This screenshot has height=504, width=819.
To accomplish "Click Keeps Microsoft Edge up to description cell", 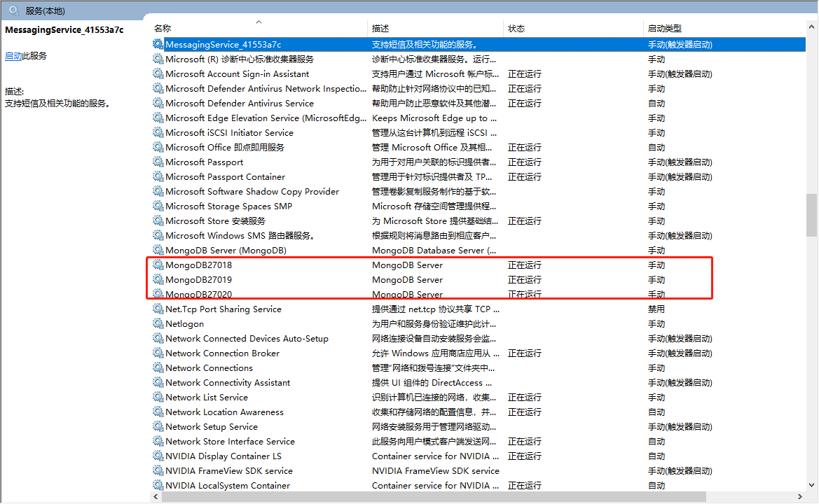I will click(x=434, y=118).
